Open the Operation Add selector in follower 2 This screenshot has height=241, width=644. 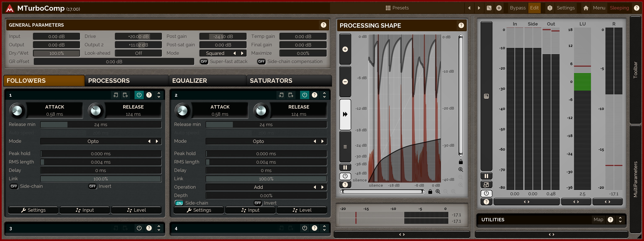tap(258, 187)
